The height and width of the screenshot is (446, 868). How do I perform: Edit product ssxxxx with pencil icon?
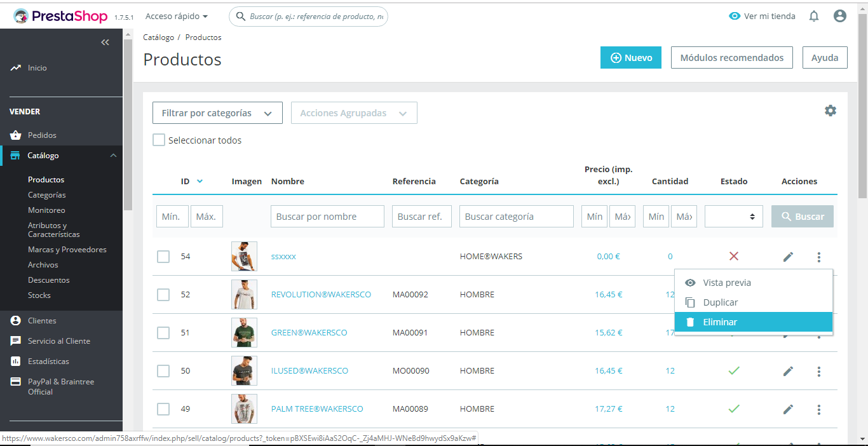tap(788, 257)
